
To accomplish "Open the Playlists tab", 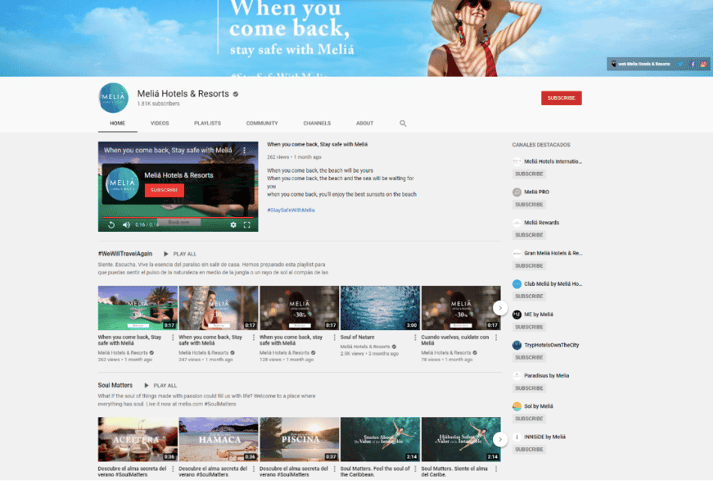I will coord(207,123).
